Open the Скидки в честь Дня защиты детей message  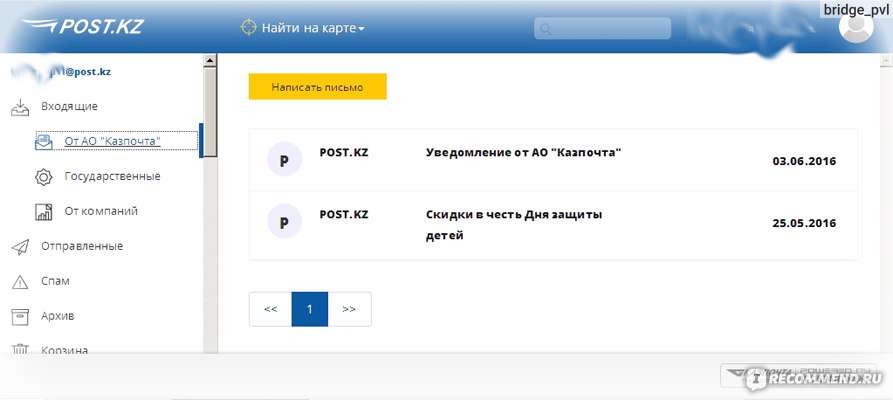514,225
